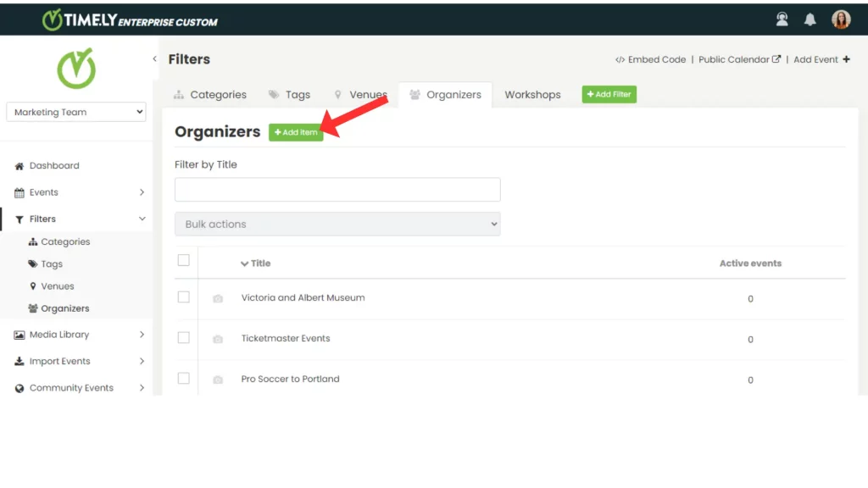Open Community Events in sidebar

(x=71, y=388)
